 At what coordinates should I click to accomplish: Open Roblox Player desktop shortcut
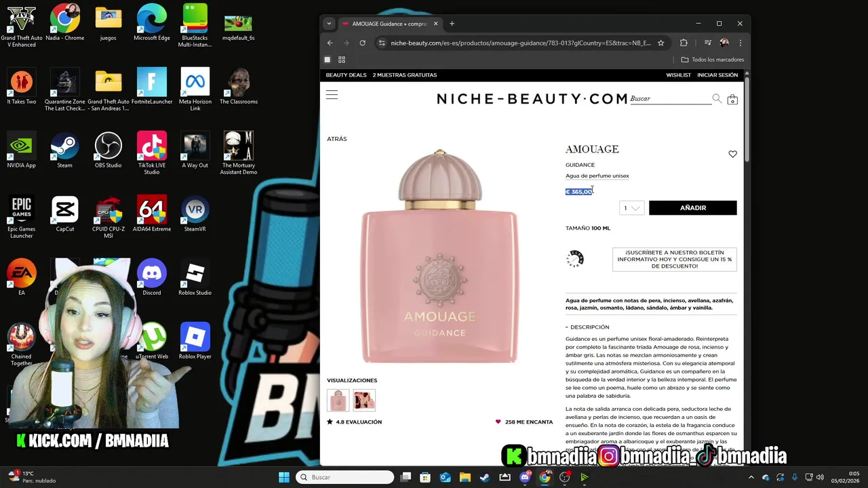tap(195, 341)
